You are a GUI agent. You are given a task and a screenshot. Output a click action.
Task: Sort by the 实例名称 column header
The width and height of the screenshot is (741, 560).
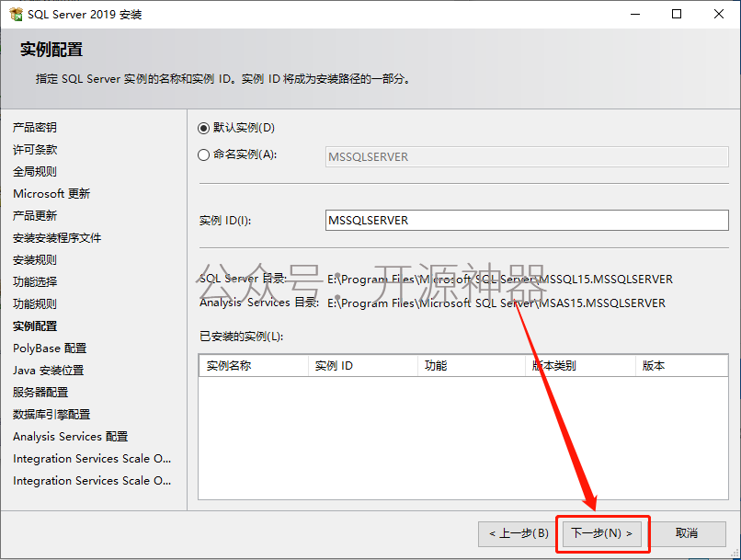pyautogui.click(x=254, y=366)
